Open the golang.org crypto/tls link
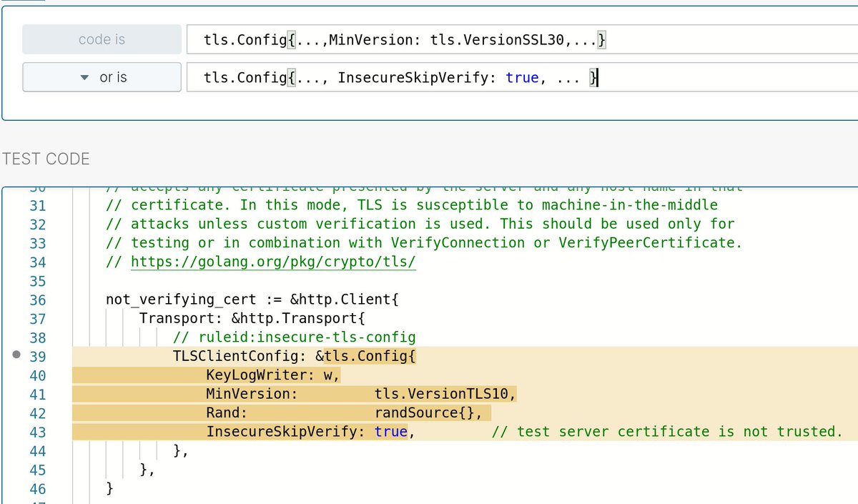Viewport: 858px width, 504px height. coord(274,262)
